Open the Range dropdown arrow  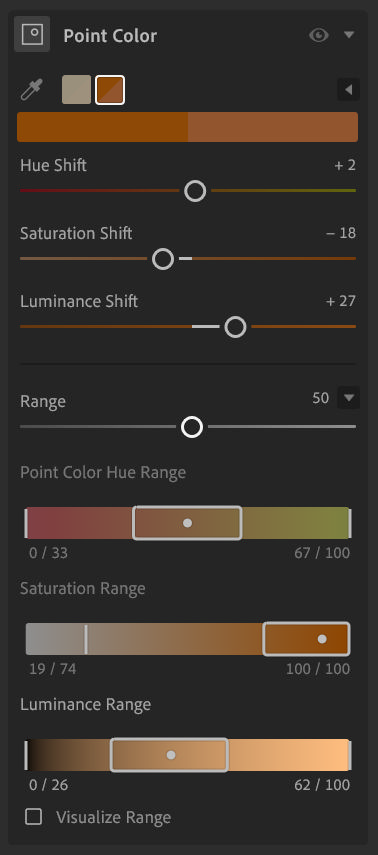click(349, 398)
